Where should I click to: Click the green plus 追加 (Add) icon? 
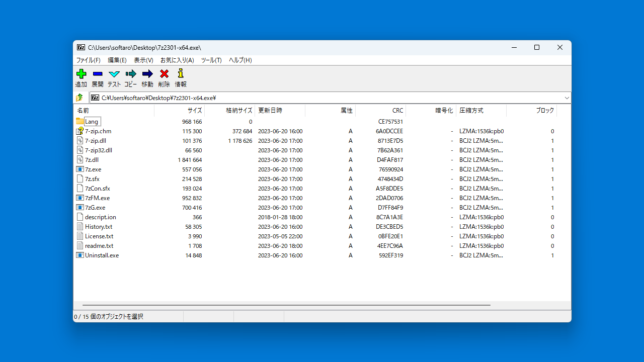click(x=81, y=74)
